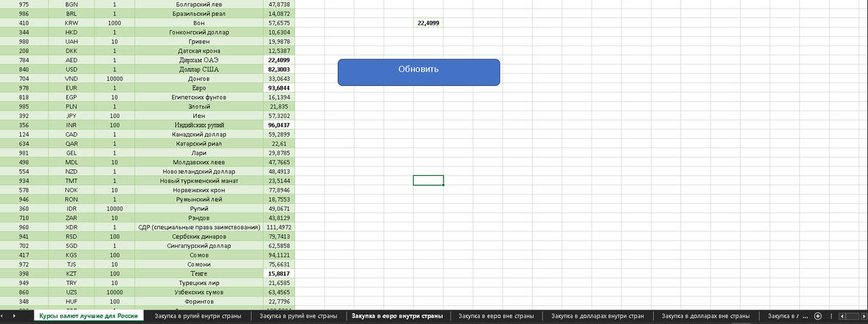The image size is (868, 324).
Task: Select the 'Египетских фунтов' cell
Action: coord(199,97)
